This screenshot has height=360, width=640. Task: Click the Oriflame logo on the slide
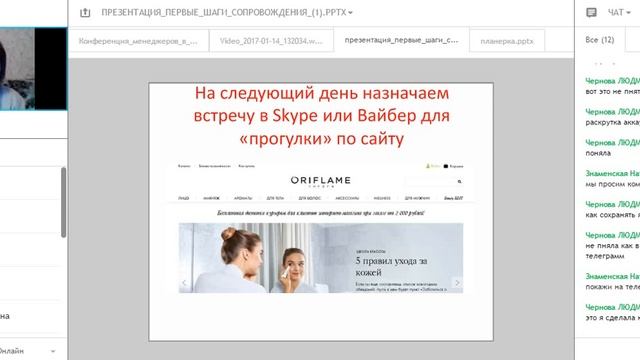click(x=321, y=181)
